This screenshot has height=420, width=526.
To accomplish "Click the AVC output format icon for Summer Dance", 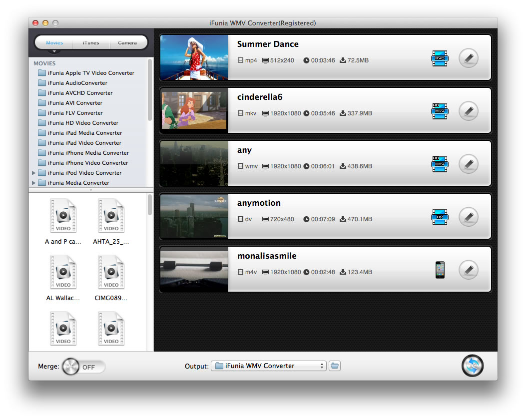I will pyautogui.click(x=440, y=58).
